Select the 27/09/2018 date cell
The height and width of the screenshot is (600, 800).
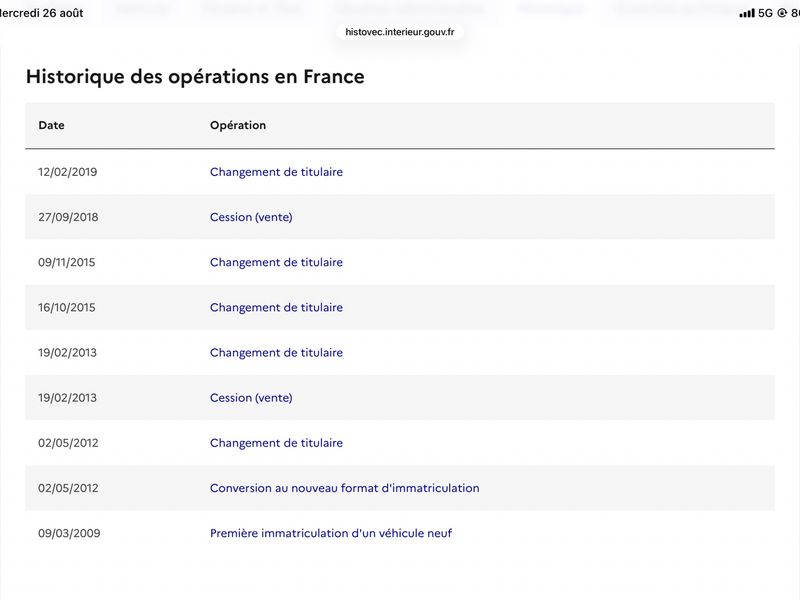point(68,217)
